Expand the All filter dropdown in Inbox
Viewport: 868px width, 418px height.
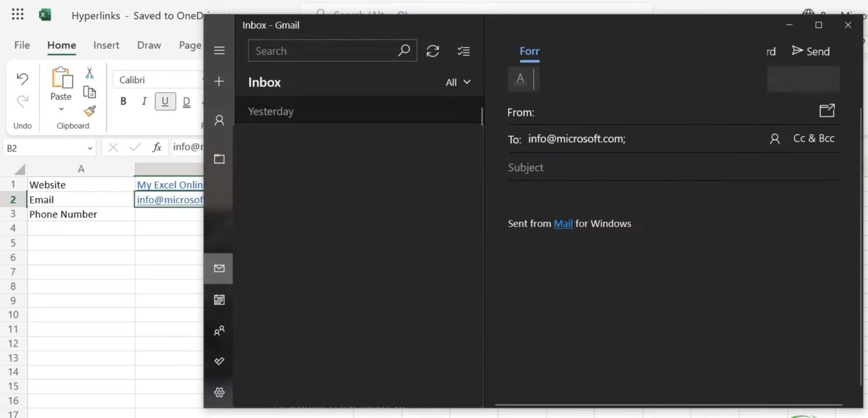(458, 83)
